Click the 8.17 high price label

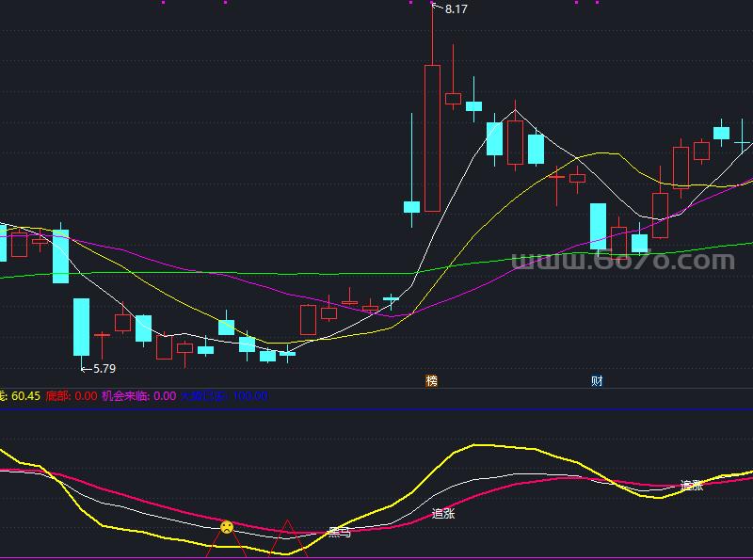pos(456,9)
